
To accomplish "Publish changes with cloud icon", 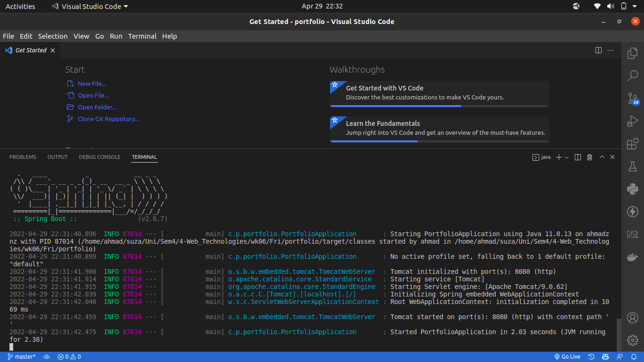I will (47, 357).
